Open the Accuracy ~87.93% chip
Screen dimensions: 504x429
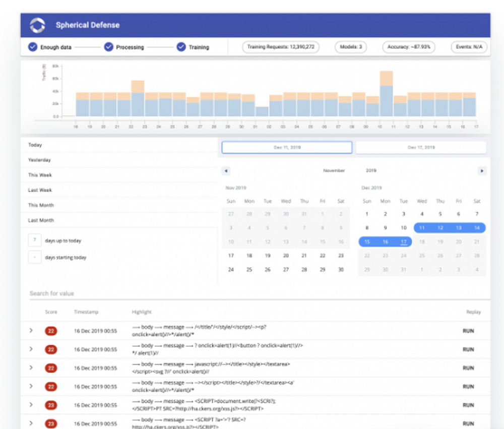(x=409, y=47)
